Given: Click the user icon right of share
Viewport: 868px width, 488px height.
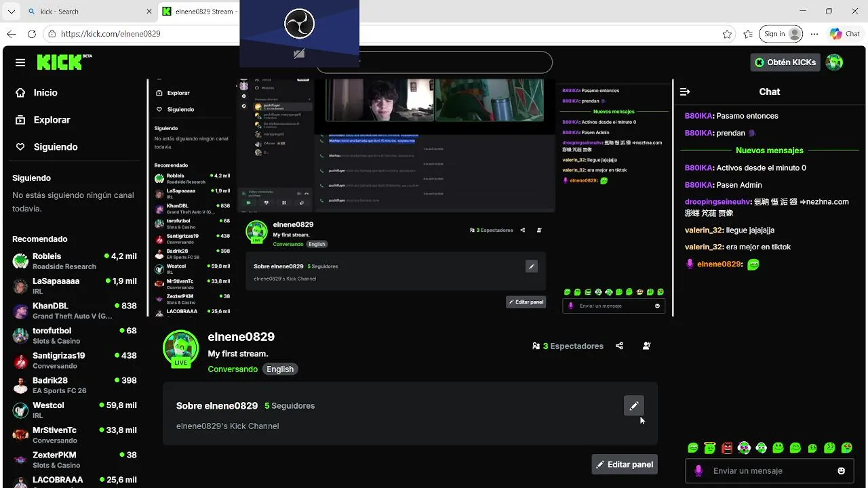Looking at the screenshot, I should point(646,346).
